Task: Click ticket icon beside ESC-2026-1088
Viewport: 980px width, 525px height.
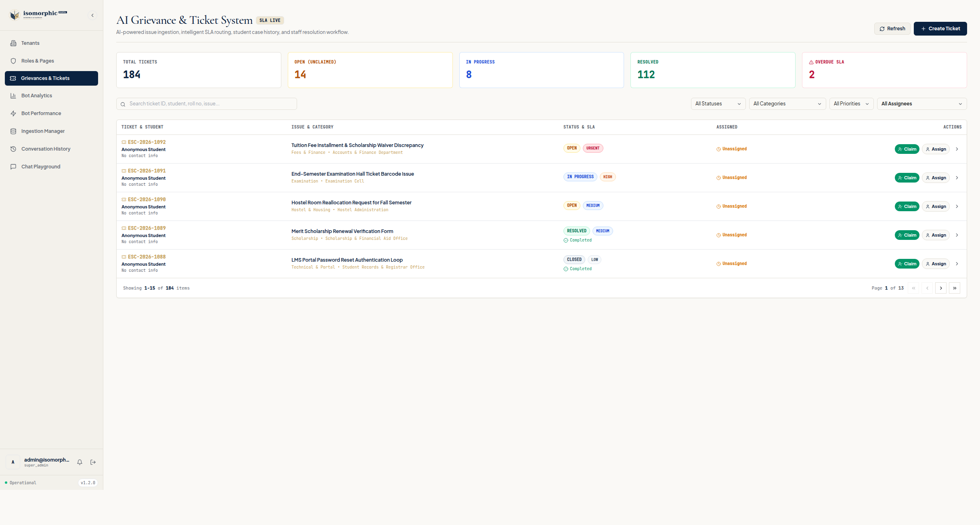Action: [124, 257]
